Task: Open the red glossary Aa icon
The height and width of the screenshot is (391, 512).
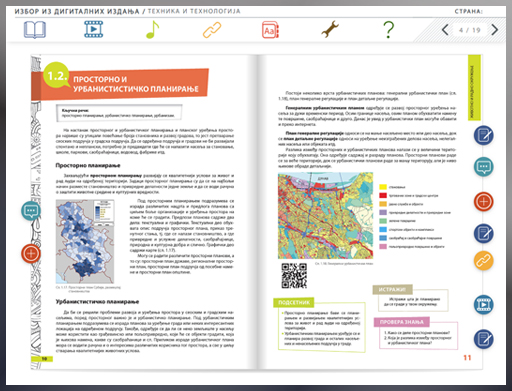Action: (x=270, y=30)
